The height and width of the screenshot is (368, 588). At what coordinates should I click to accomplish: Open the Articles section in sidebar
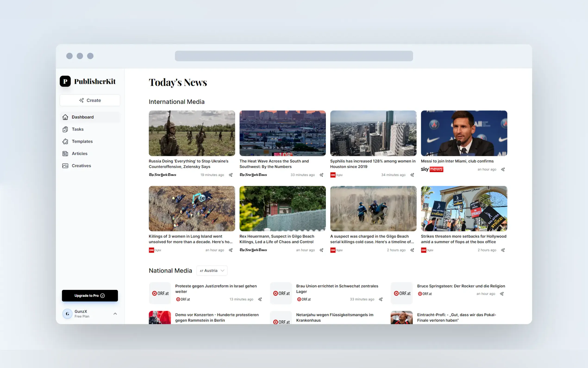pos(79,154)
